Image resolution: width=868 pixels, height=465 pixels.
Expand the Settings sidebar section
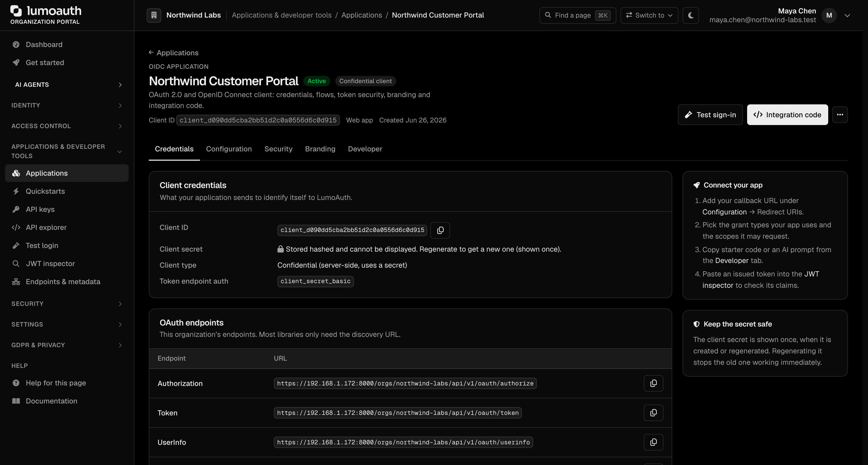point(67,324)
